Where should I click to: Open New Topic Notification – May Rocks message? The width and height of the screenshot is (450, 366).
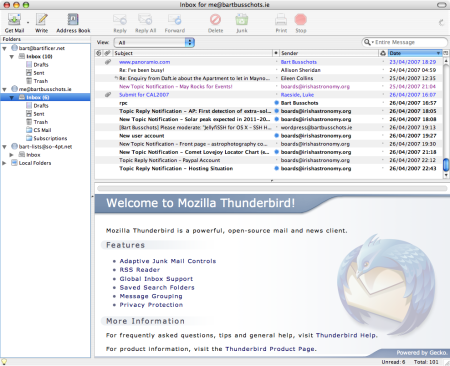pyautogui.click(x=176, y=86)
